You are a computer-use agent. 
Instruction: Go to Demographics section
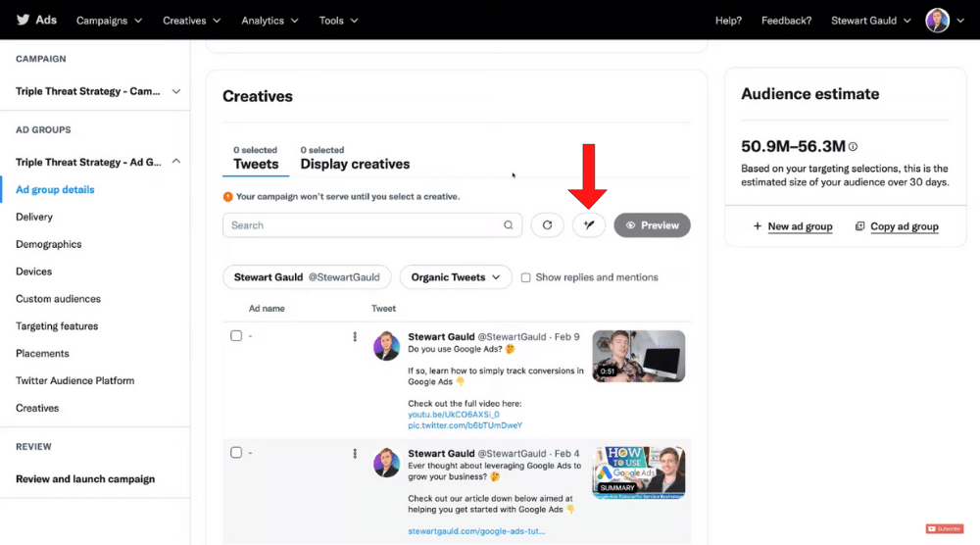tap(49, 244)
